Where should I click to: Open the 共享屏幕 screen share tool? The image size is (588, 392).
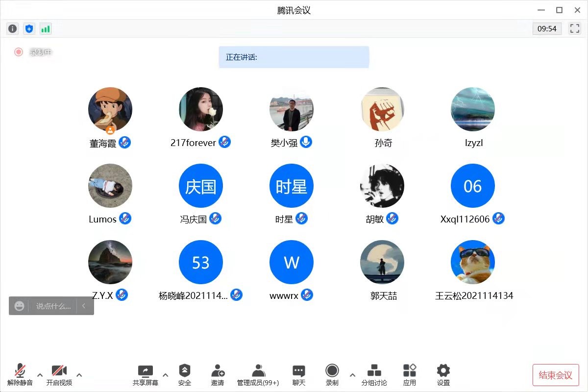(146, 375)
